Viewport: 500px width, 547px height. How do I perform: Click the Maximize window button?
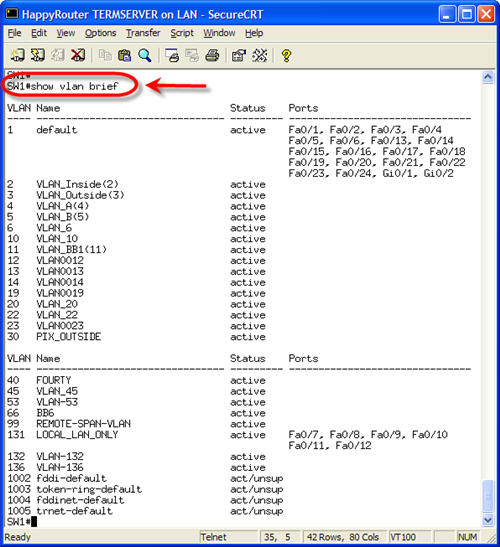pos(467,15)
